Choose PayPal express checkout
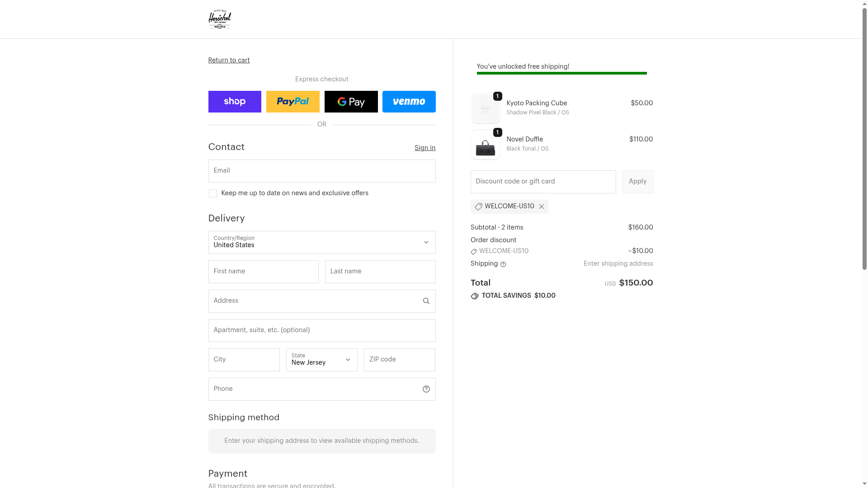The width and height of the screenshot is (868, 488). (292, 102)
